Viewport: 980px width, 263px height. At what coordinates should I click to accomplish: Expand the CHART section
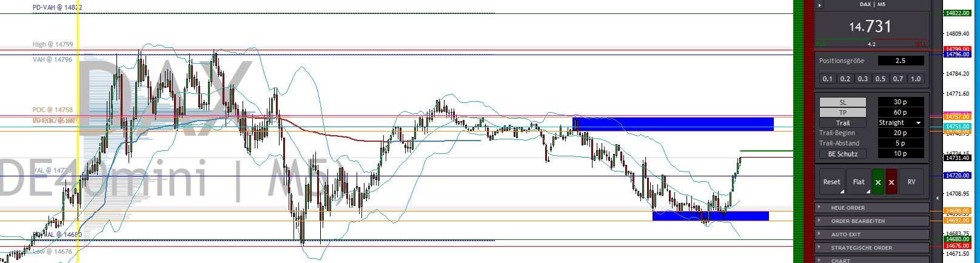click(871, 260)
